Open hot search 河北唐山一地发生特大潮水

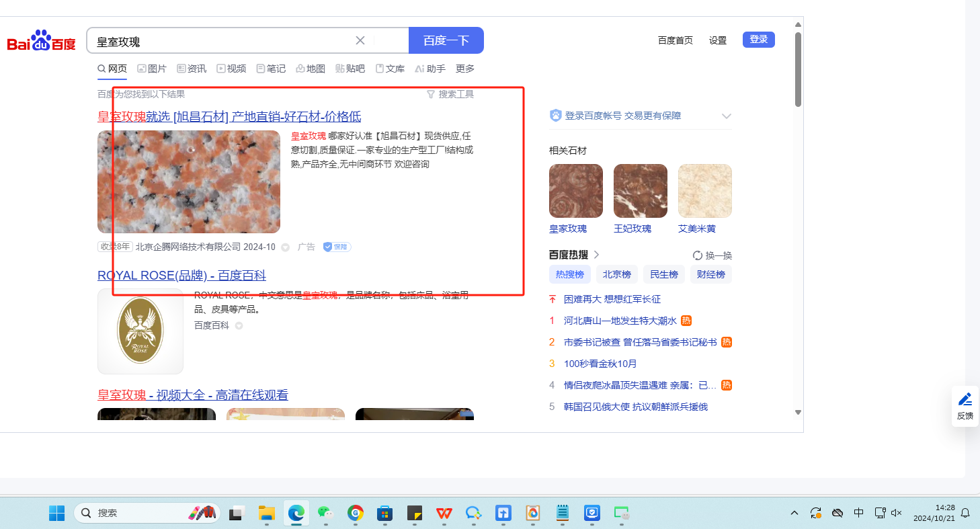click(x=620, y=321)
